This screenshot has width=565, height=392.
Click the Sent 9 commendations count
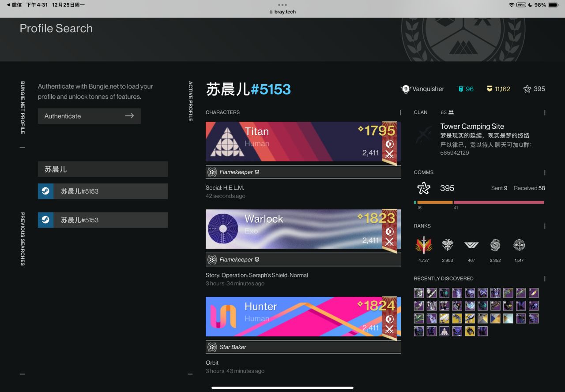499,188
